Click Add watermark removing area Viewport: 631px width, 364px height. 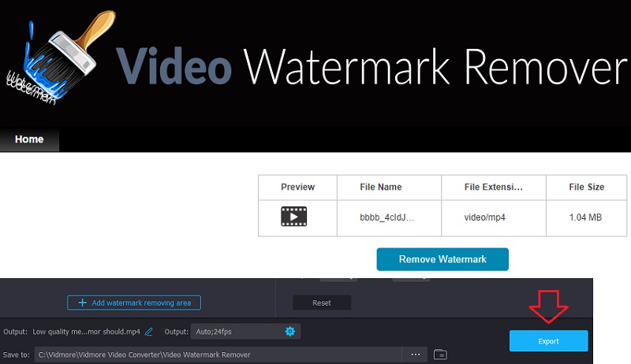[134, 303]
